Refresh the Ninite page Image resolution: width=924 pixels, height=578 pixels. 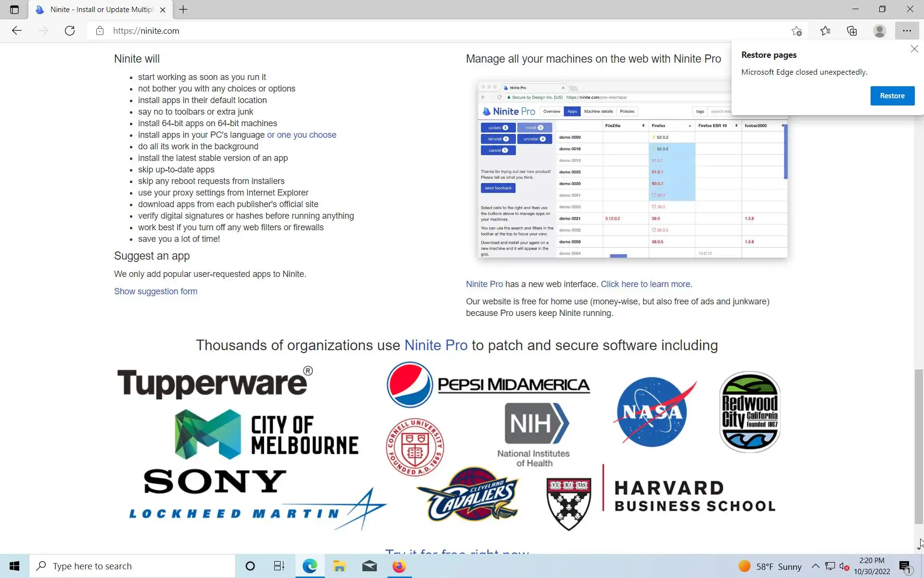pyautogui.click(x=70, y=31)
